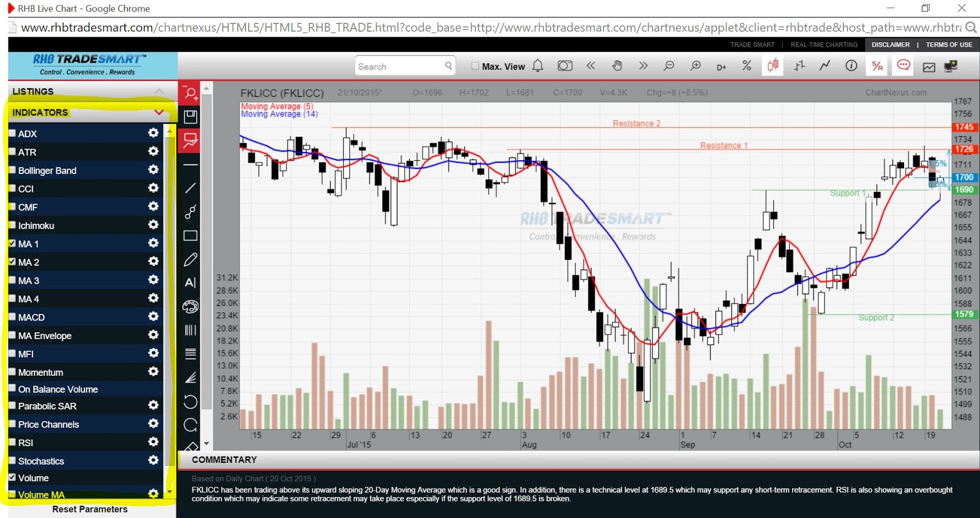
Task: Select the trend line drawing tool
Action: click(x=190, y=188)
